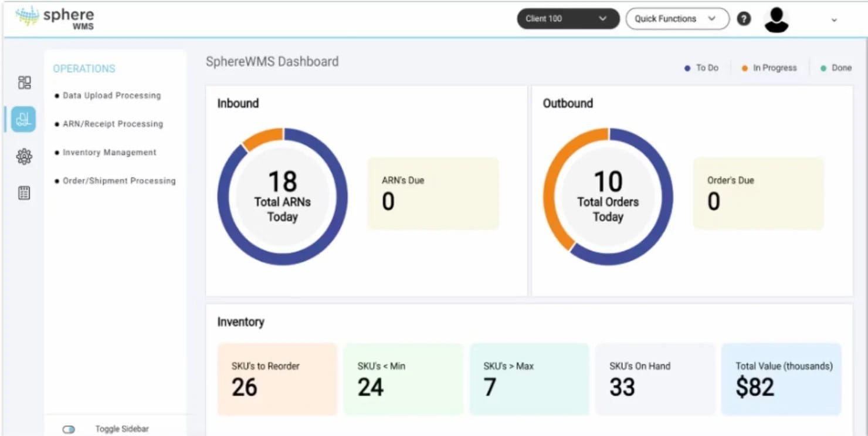Select Inventory Management from Operations
868x436 pixels.
(x=109, y=152)
